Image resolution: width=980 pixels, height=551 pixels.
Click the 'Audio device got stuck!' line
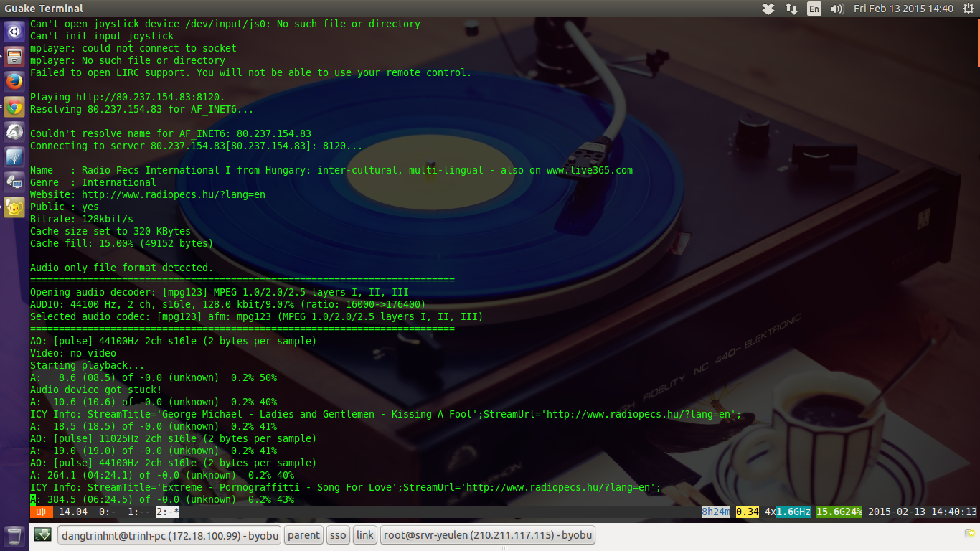tap(96, 390)
